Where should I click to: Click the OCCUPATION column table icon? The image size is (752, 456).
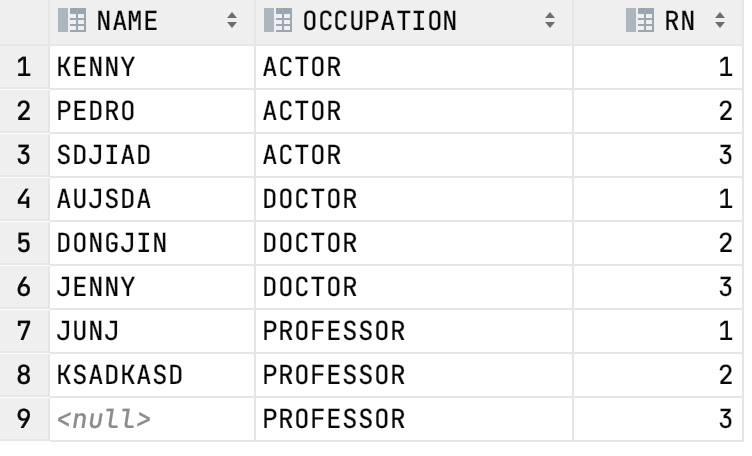[x=278, y=21]
